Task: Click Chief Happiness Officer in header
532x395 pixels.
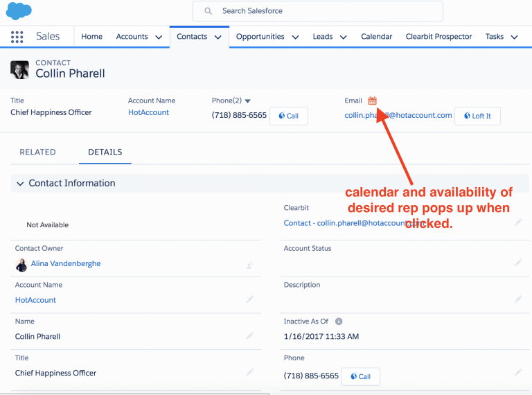Action: click(x=51, y=112)
